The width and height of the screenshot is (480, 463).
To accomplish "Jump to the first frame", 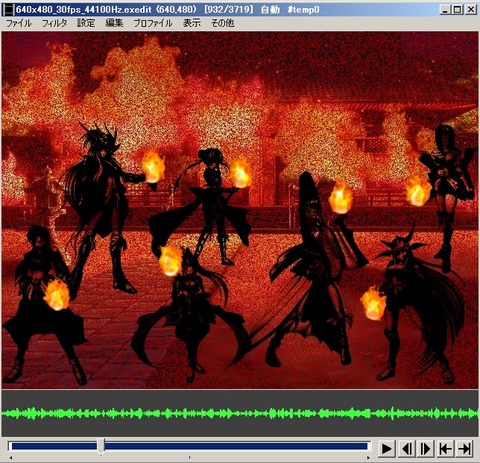I will pyautogui.click(x=445, y=449).
